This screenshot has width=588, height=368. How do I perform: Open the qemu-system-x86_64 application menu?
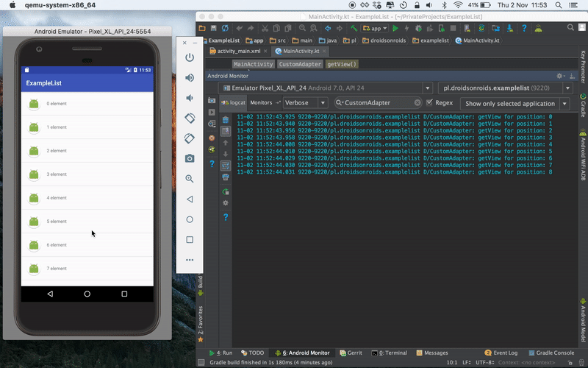60,5
